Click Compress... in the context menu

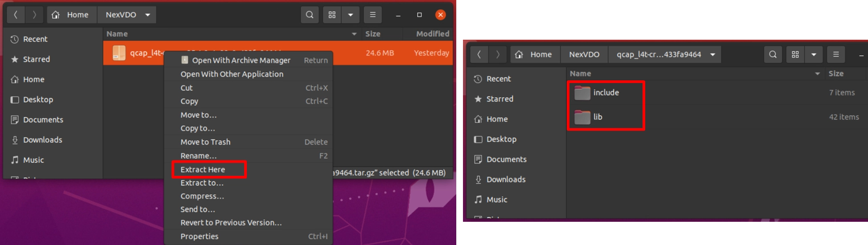click(x=202, y=196)
